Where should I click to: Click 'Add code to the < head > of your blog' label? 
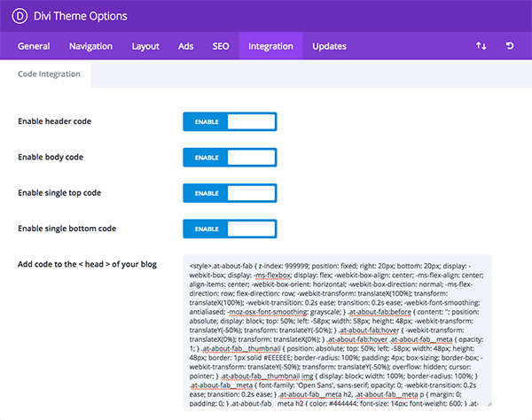click(87, 264)
